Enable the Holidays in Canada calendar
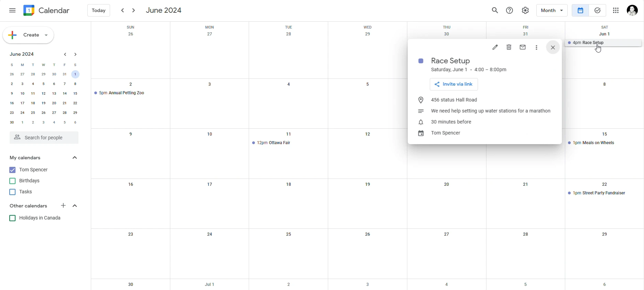The height and width of the screenshot is (290, 644). (x=12, y=219)
